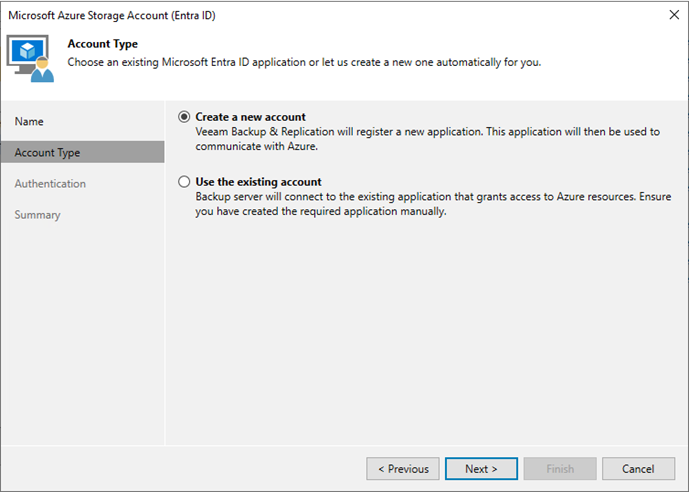The height and width of the screenshot is (492, 689).
Task: Click the bold 'Create a new account' label
Action: pyautogui.click(x=250, y=117)
